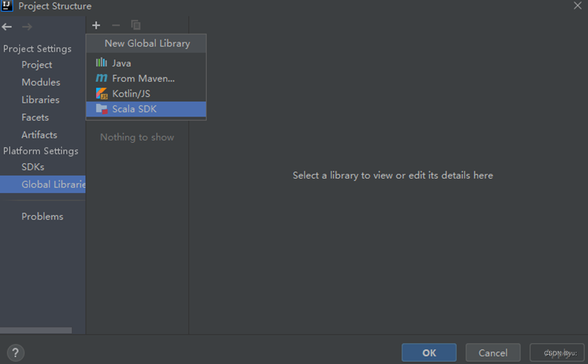Image resolution: width=588 pixels, height=364 pixels.
Task: Go back with the left arrow
Action: tap(6, 27)
